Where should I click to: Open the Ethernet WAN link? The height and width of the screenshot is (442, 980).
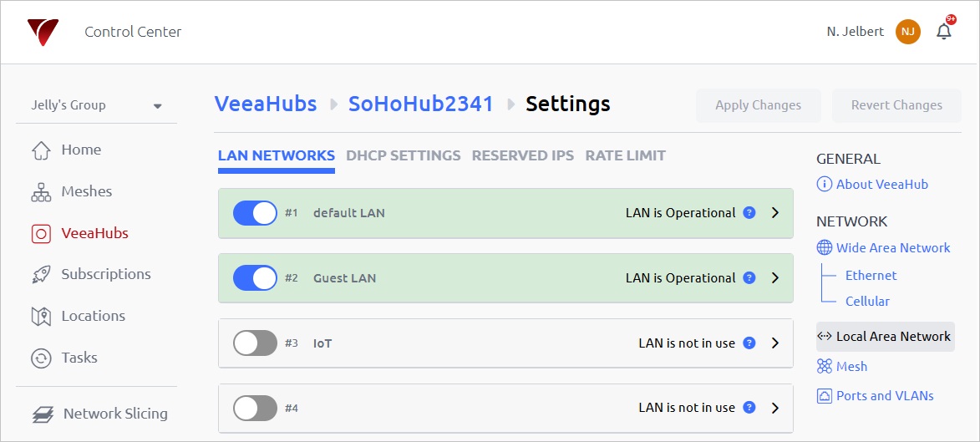click(x=871, y=276)
